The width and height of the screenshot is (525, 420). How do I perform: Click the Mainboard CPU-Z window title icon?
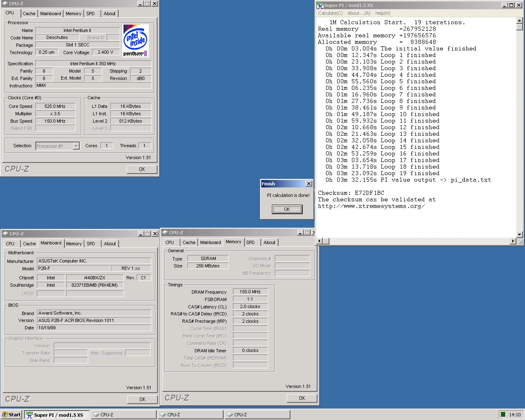coord(5,234)
